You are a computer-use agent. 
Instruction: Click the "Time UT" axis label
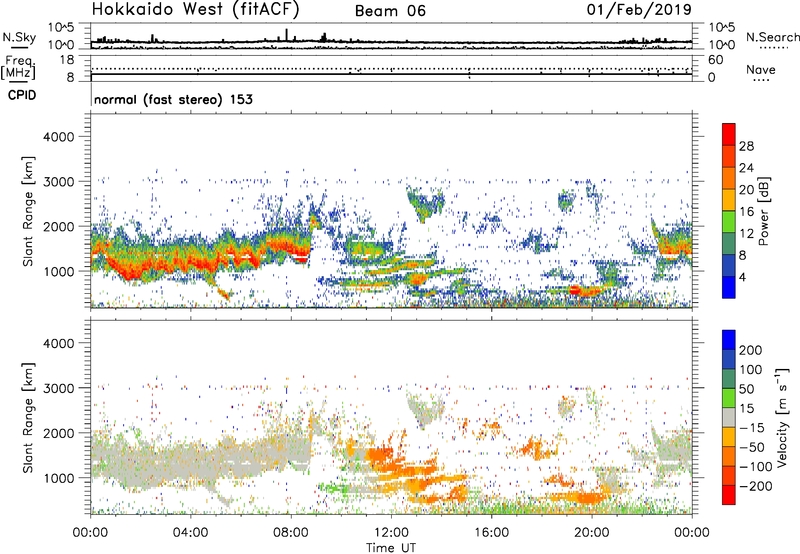point(391,548)
